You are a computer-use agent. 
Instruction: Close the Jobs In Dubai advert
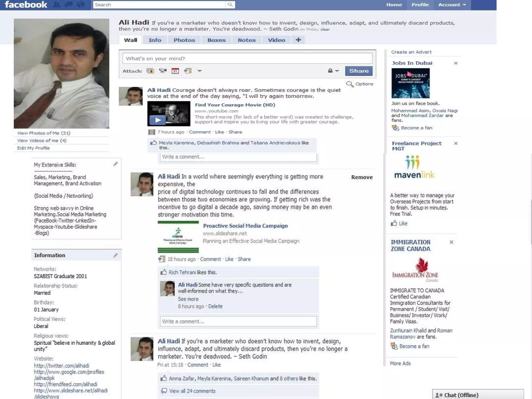(456, 63)
